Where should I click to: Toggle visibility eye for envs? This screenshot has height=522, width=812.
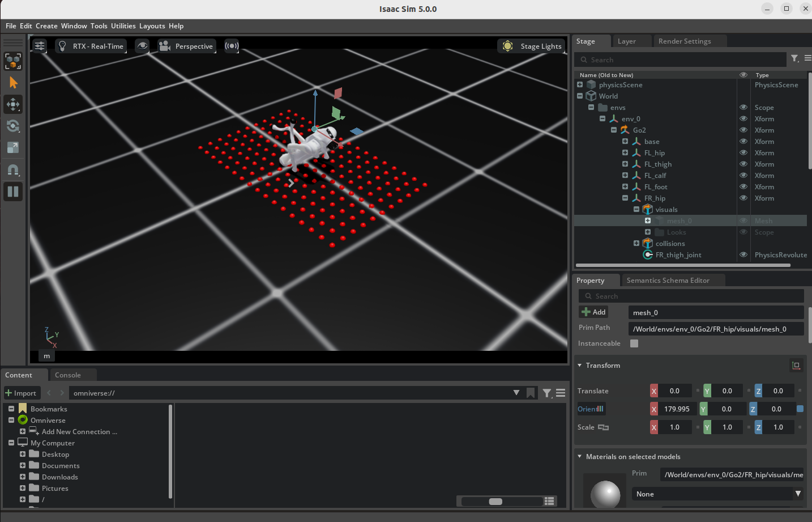743,107
